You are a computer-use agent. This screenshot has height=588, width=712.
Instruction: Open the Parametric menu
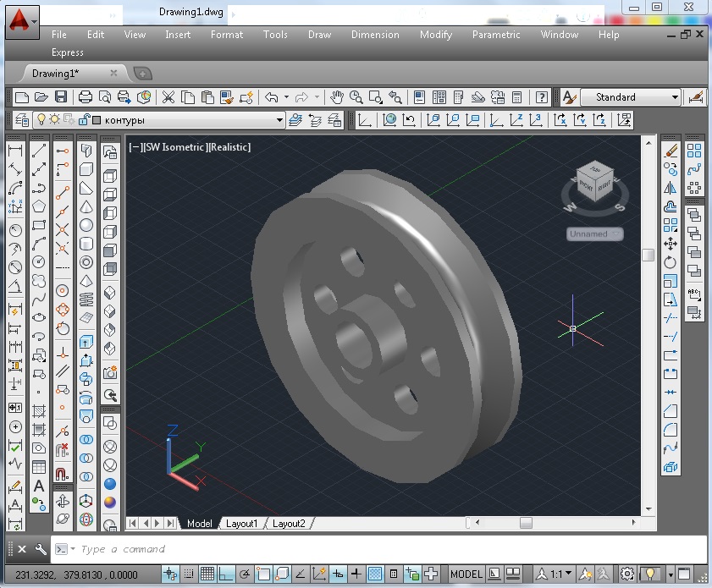(496, 35)
